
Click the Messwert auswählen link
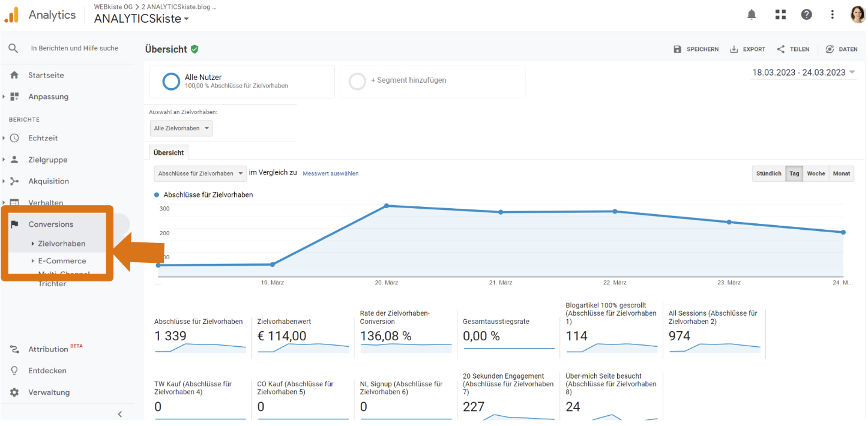331,173
